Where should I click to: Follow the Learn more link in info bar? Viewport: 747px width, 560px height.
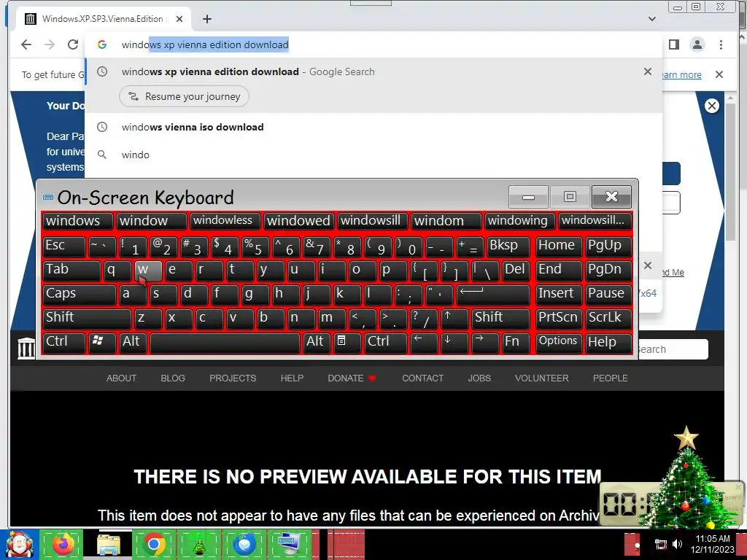[681, 75]
